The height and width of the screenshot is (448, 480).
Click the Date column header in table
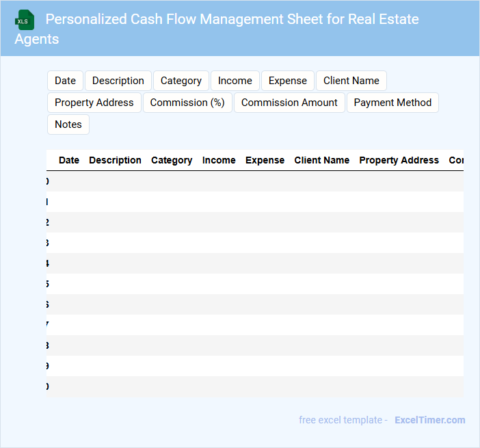click(x=69, y=160)
